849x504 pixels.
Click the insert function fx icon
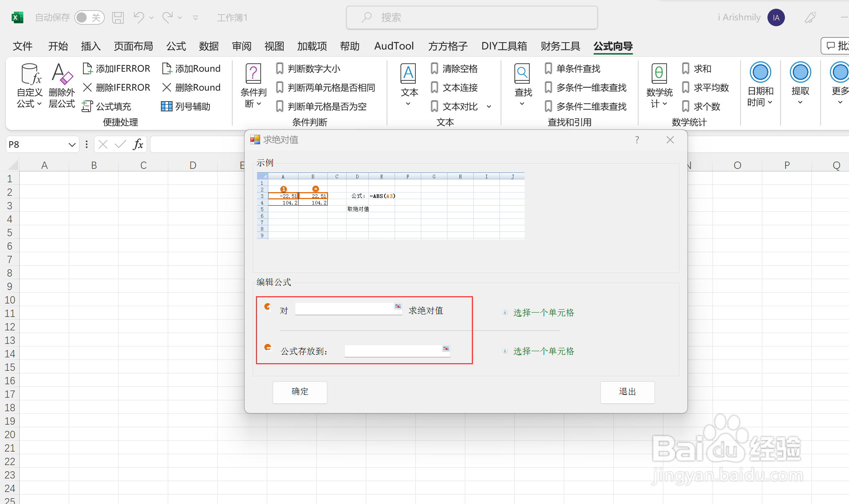click(138, 144)
